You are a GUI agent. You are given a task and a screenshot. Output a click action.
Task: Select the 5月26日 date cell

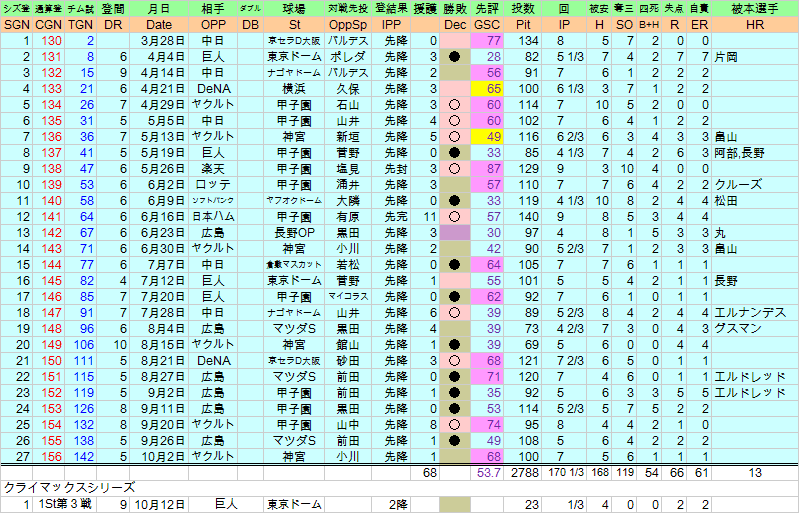point(158,169)
